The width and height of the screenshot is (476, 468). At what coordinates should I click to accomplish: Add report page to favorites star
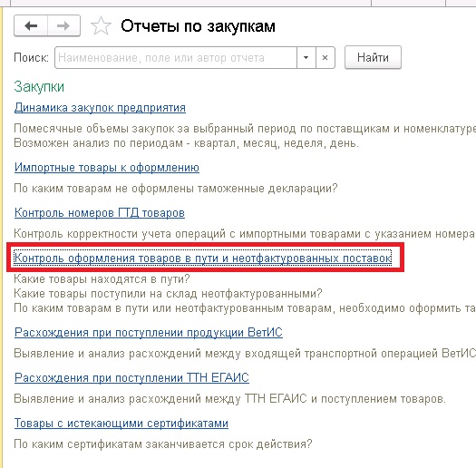(x=101, y=25)
